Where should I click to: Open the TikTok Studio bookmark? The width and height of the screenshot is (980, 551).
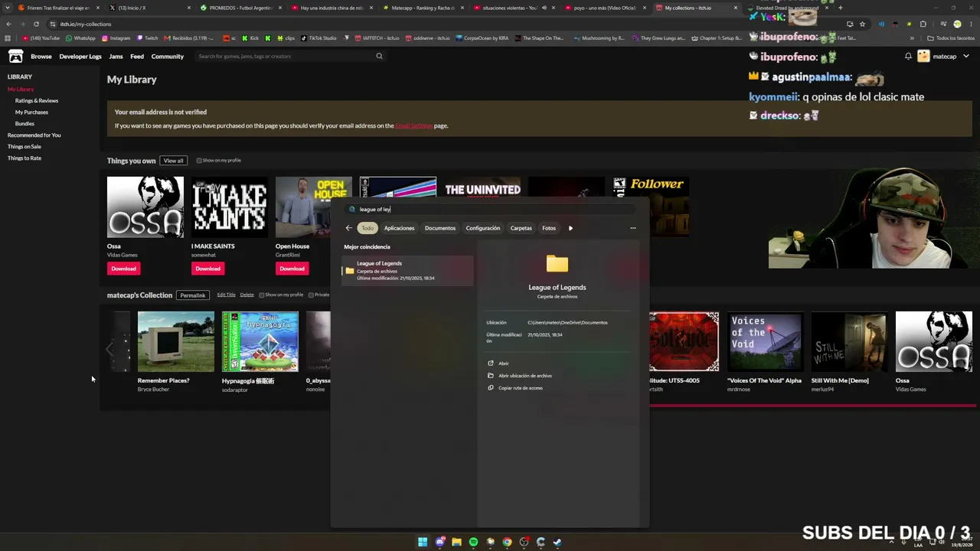(318, 38)
